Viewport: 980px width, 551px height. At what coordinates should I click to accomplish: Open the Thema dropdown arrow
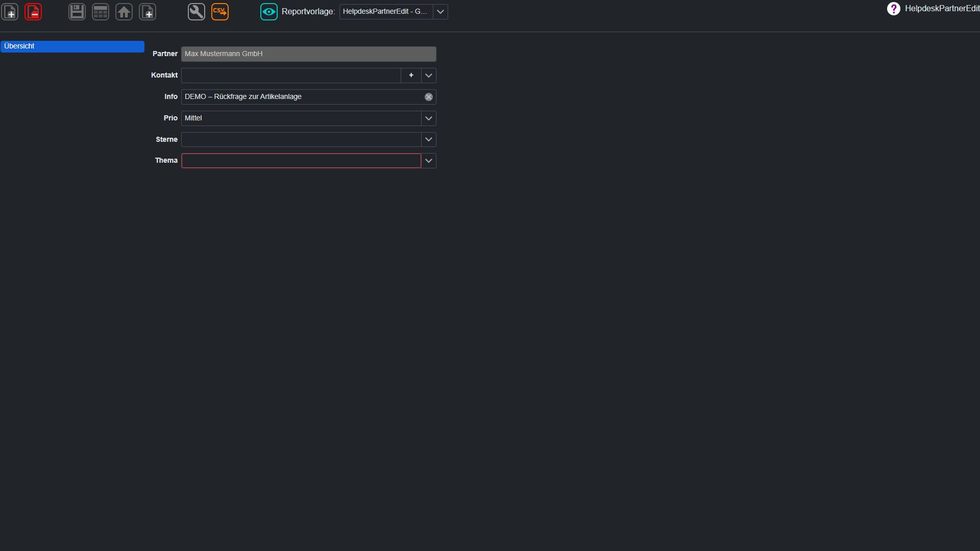[x=429, y=161]
